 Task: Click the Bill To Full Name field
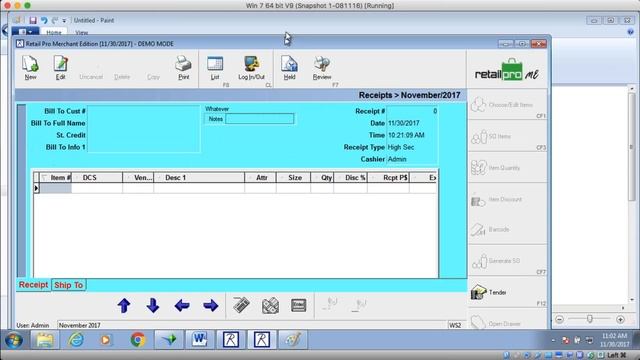(x=143, y=123)
